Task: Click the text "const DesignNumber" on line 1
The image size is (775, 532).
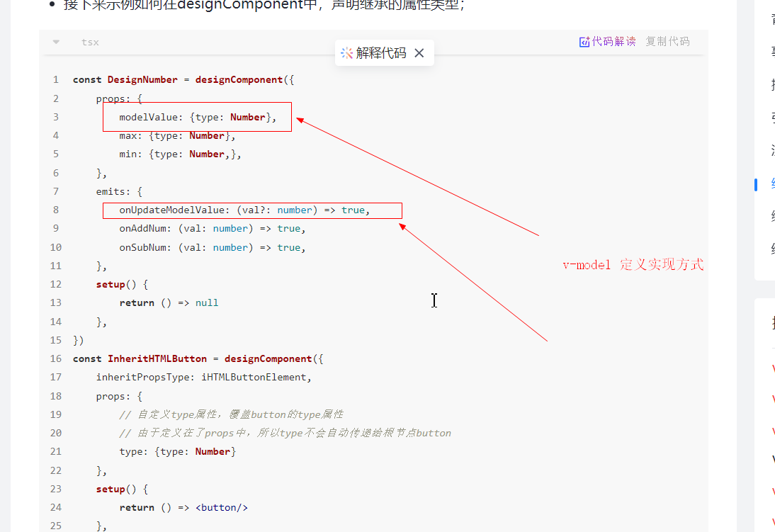Action: tap(125, 79)
